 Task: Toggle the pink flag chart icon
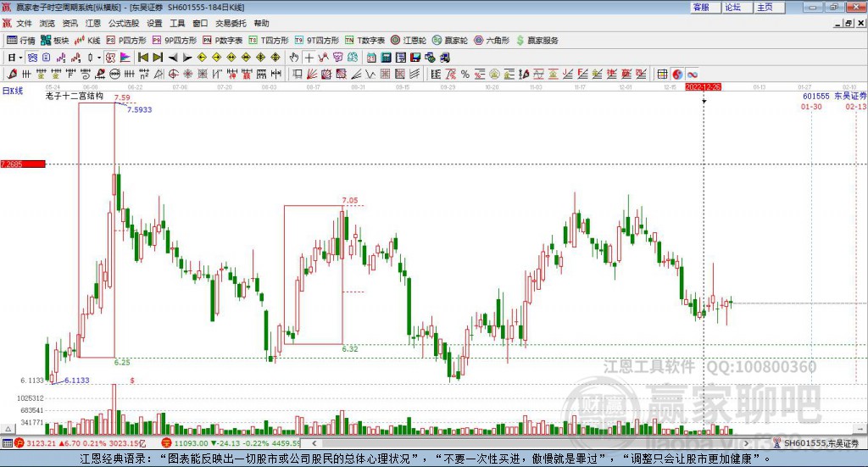(125, 58)
